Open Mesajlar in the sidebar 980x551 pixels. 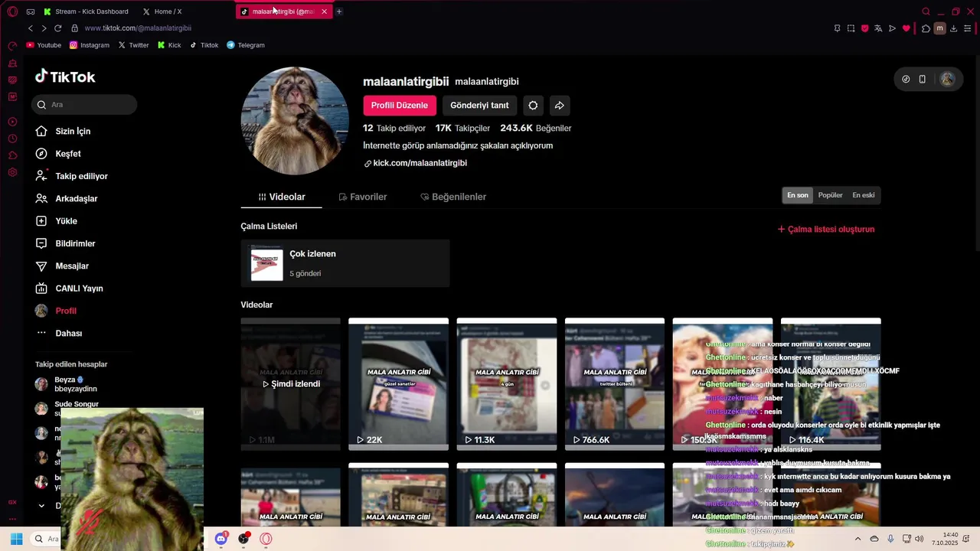62,266
